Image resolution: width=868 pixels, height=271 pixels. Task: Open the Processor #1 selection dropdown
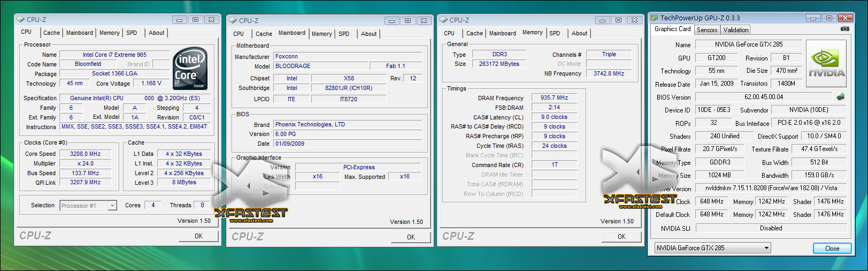(x=89, y=206)
